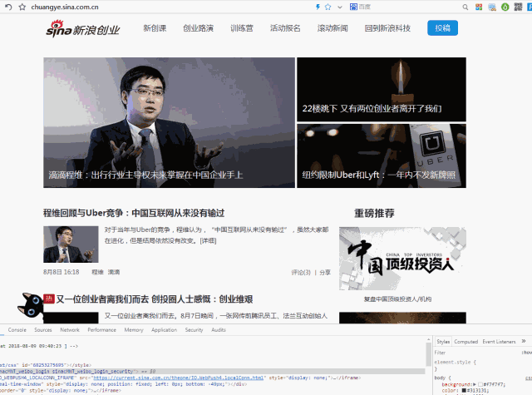Image resolution: width=532 pixels, height=395 pixels.
Task: Switch to DevTools Memory tab
Action: click(x=134, y=330)
